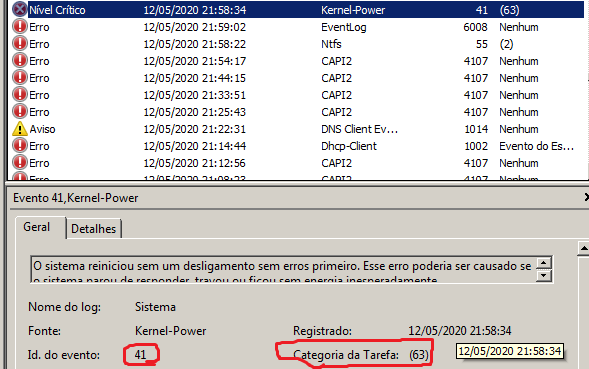Click the Categoria da Tarefa value (63)
The width and height of the screenshot is (589, 369).
coord(419,354)
